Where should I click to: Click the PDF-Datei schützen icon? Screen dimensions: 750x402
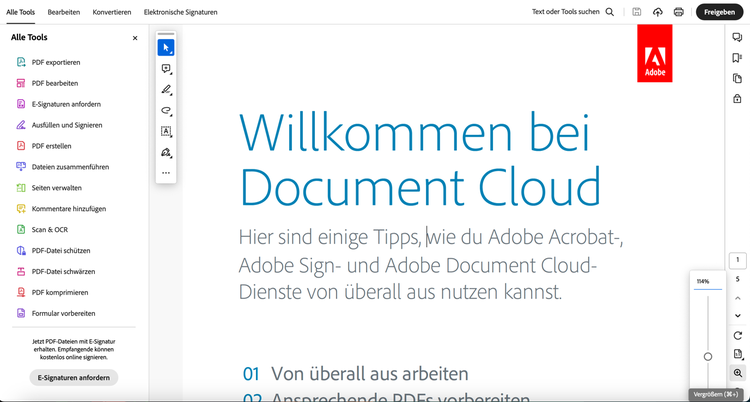pos(21,250)
